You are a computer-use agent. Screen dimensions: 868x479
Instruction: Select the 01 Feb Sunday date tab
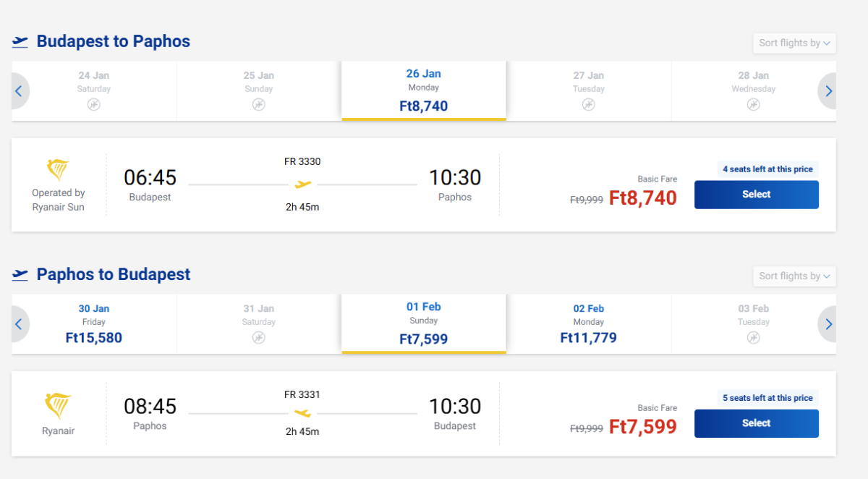(x=424, y=323)
